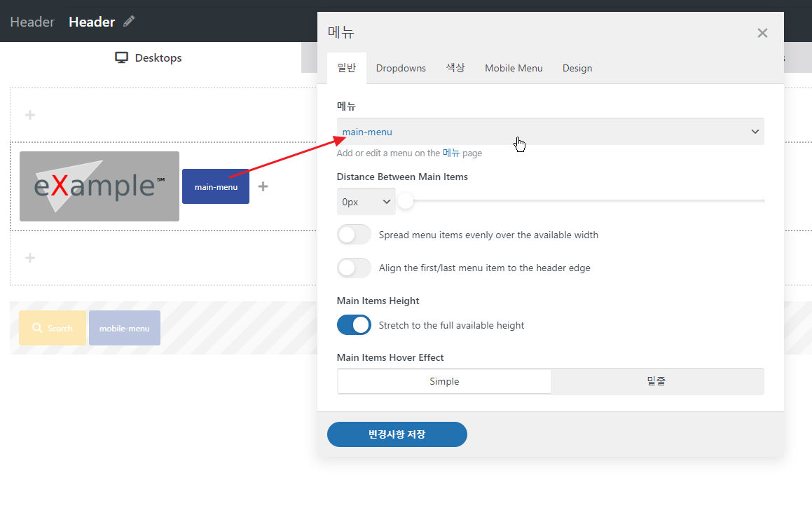Open the main-menu selection dropdown
The image size is (812, 522).
(x=551, y=132)
